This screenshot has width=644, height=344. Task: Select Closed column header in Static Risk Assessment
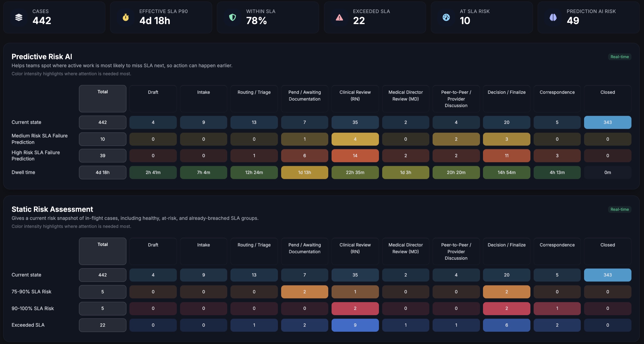tap(608, 251)
